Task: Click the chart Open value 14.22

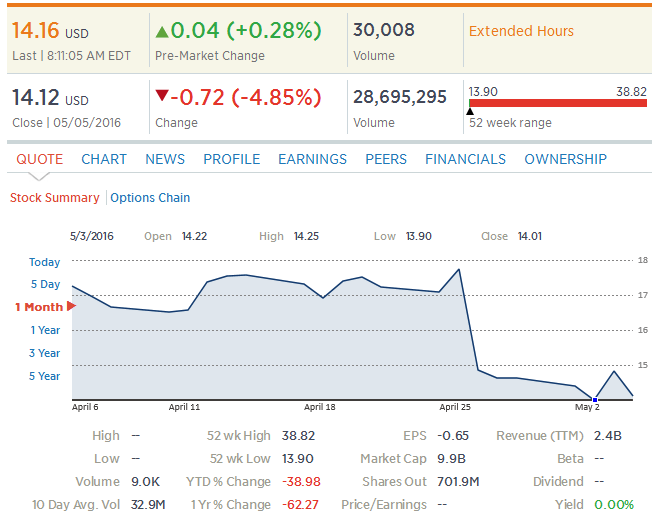Action: (194, 236)
